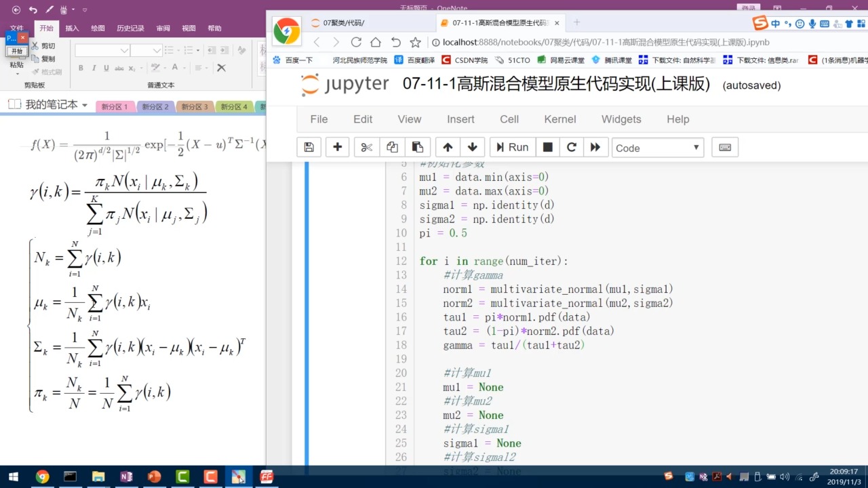This screenshot has width=868, height=488.
Task: Open the font name dropdown in OneNote
Action: click(124, 50)
